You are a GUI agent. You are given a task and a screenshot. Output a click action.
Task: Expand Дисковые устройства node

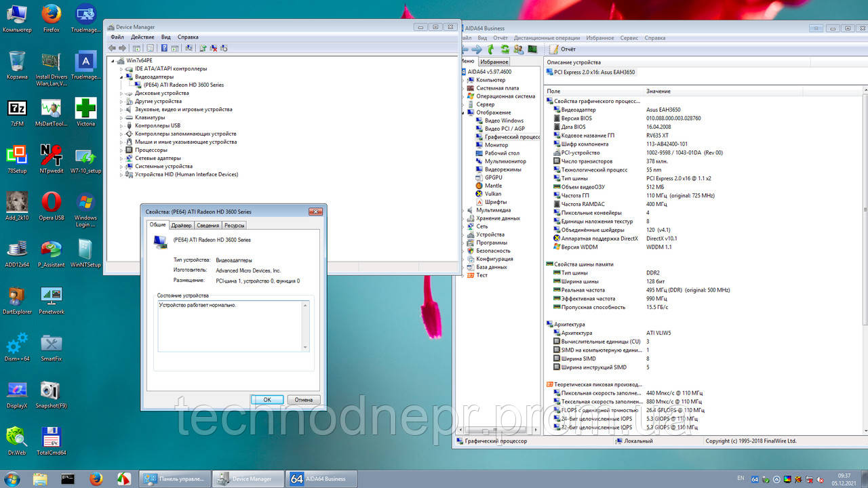point(122,93)
